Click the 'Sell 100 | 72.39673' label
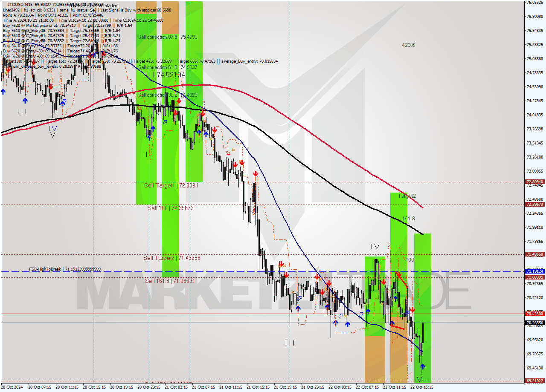 [x=171, y=208]
